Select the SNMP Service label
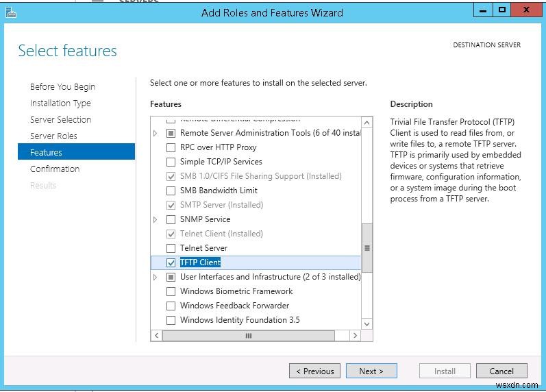The image size is (546, 392). (205, 219)
